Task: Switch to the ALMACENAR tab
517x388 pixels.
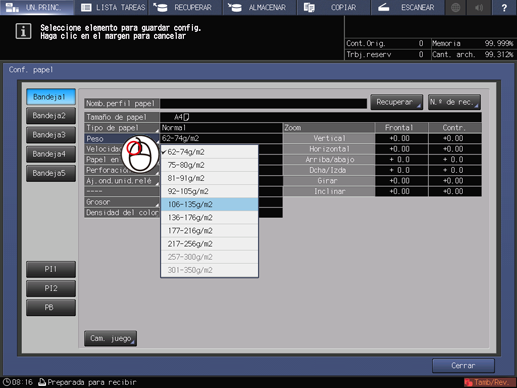Action: [x=260, y=7]
